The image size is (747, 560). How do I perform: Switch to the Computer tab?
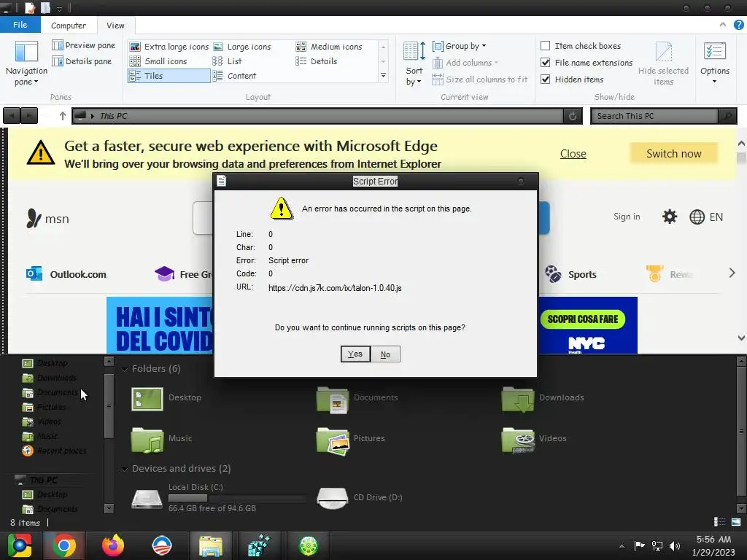pyautogui.click(x=69, y=26)
